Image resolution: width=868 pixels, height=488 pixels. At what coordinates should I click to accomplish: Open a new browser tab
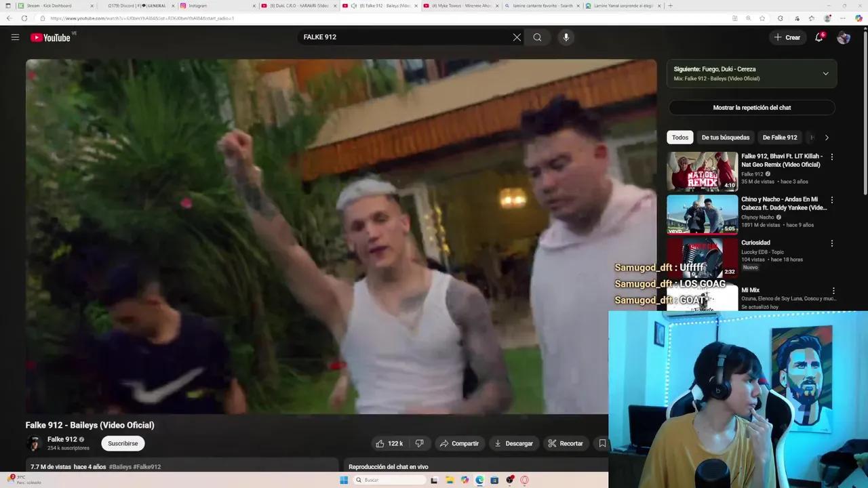(671, 5)
